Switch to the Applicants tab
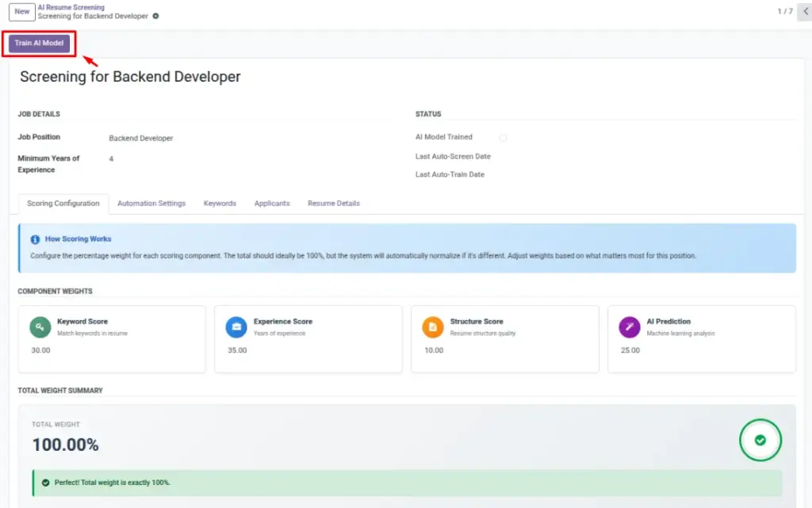 (272, 204)
